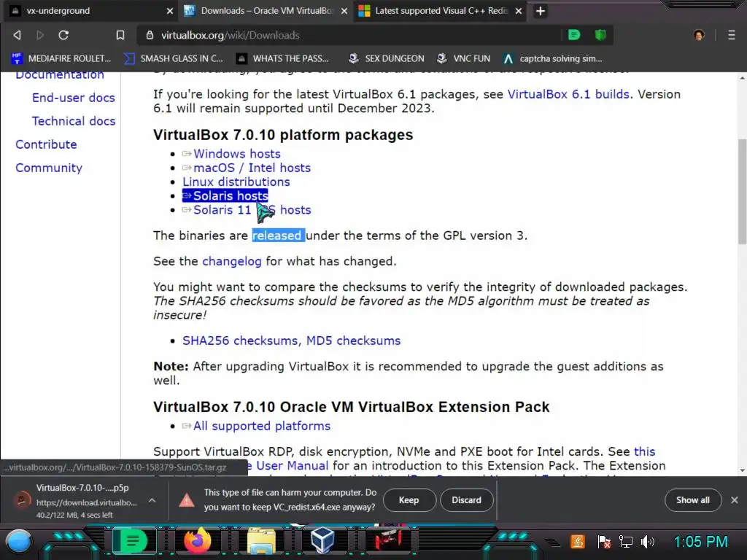
Task: Click the page vertical scrollbar thumb
Action: 742,192
